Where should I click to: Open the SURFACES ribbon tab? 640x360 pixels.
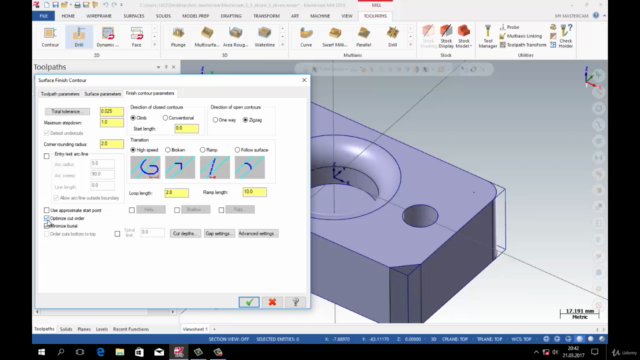coord(134,16)
